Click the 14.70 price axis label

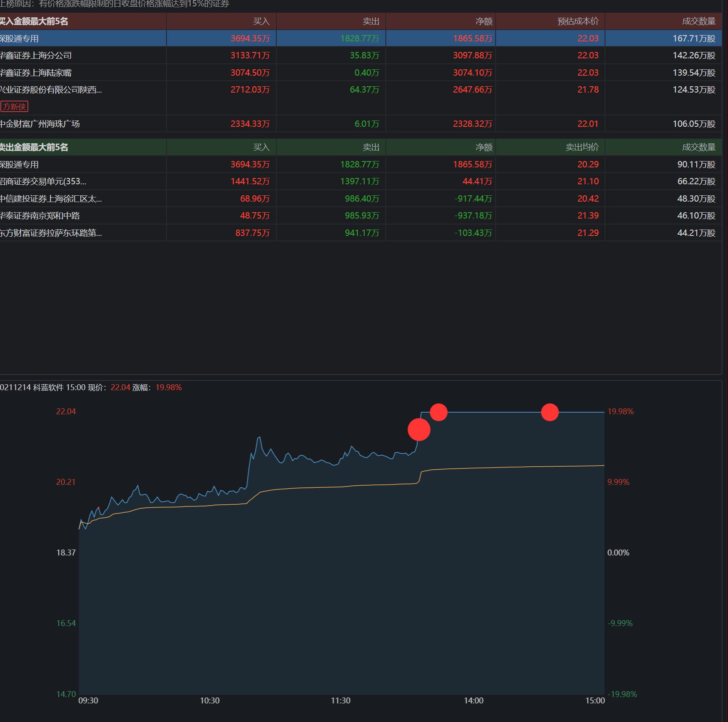pyautogui.click(x=66, y=694)
